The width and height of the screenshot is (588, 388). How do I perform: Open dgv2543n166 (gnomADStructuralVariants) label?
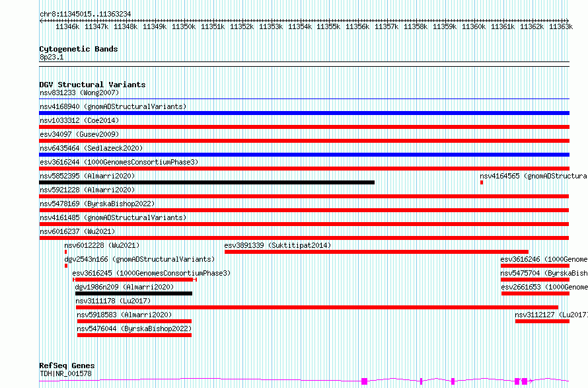[x=139, y=259]
